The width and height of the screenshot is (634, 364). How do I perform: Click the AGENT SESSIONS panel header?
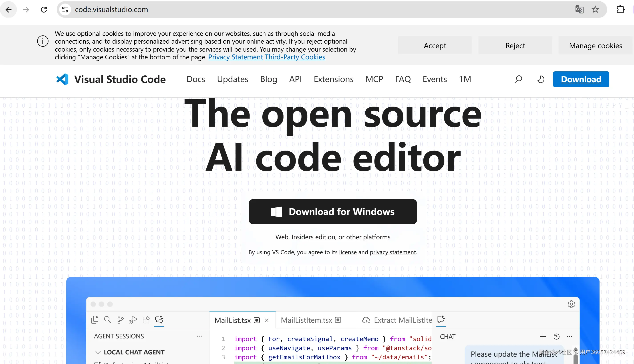[x=119, y=336]
